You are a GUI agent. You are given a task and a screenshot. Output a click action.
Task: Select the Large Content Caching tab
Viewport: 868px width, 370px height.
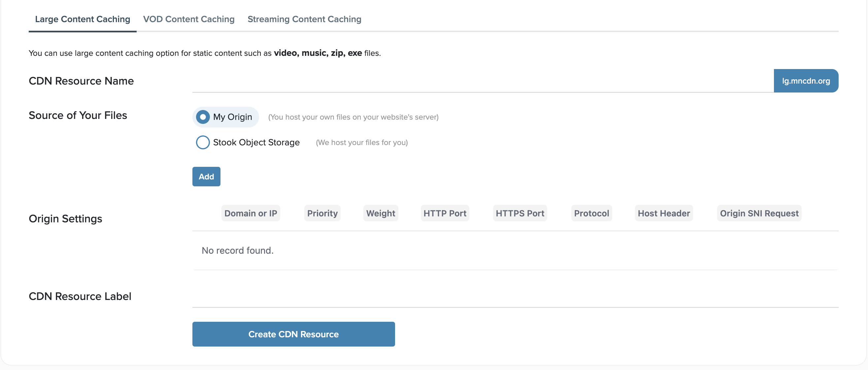pos(83,19)
